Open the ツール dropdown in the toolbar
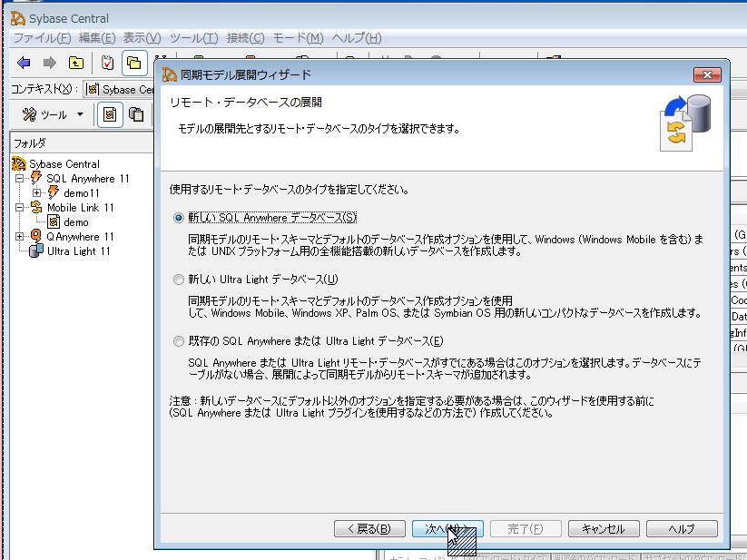This screenshot has height=560, width=747. tap(54, 114)
